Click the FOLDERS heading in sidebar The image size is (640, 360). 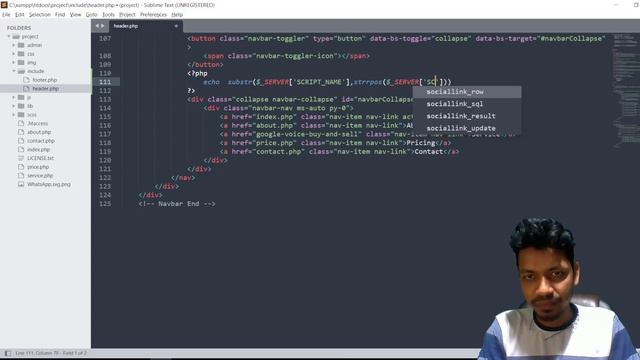(19, 28)
